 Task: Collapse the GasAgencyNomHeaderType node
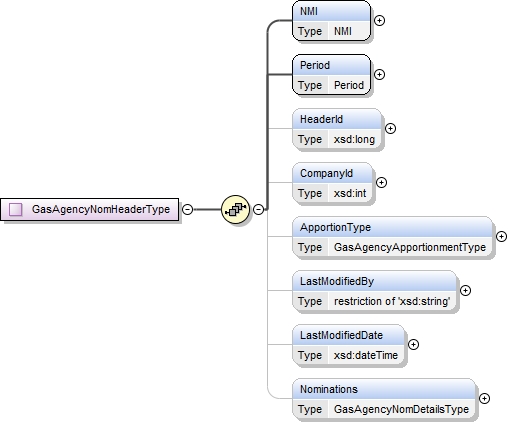[188, 209]
